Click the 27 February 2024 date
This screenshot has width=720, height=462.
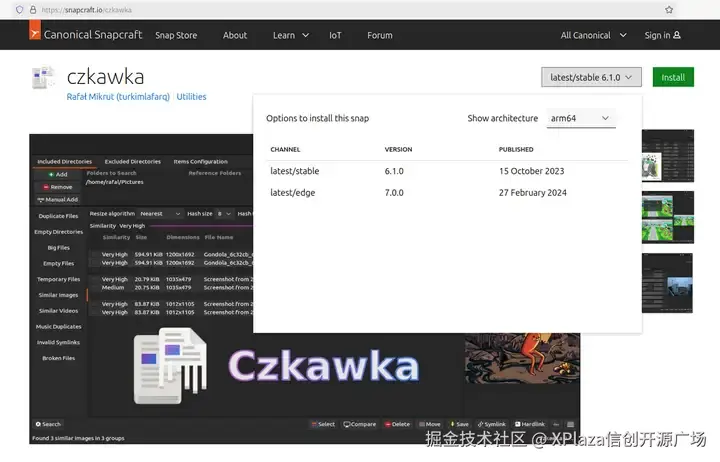click(x=533, y=193)
